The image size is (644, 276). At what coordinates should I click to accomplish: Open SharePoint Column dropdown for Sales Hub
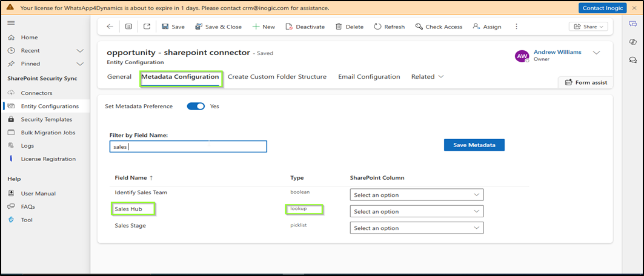[416, 211]
